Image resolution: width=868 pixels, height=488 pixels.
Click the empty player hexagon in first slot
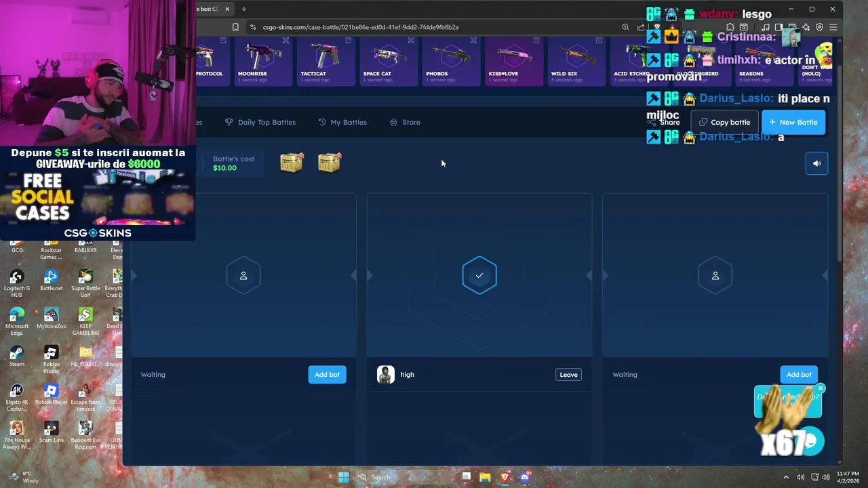[243, 275]
